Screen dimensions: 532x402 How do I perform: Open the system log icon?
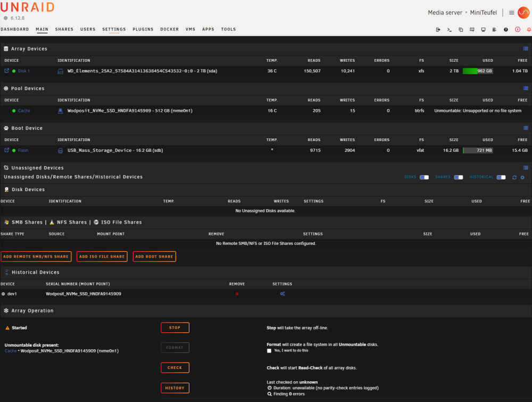[494, 29]
